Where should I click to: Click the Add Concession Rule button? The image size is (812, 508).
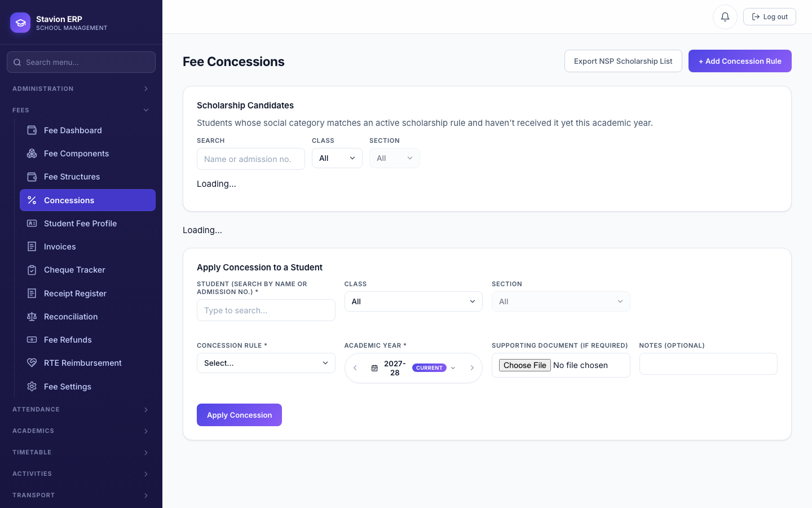click(x=740, y=61)
